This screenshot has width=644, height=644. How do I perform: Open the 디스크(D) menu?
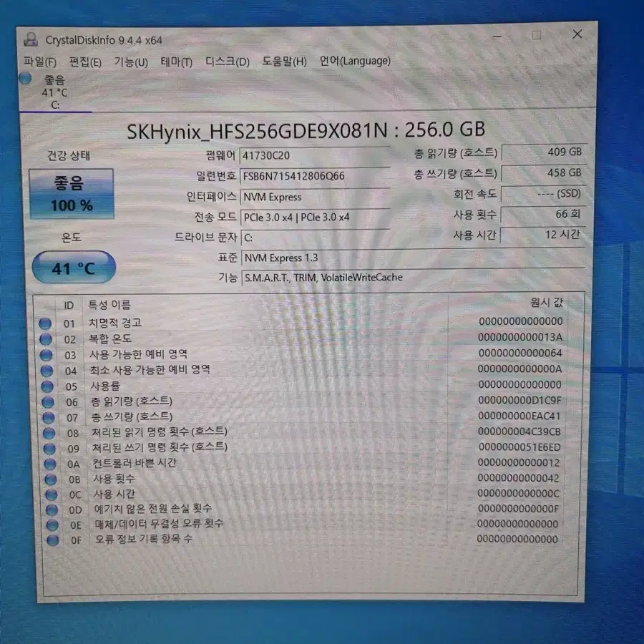click(x=228, y=62)
